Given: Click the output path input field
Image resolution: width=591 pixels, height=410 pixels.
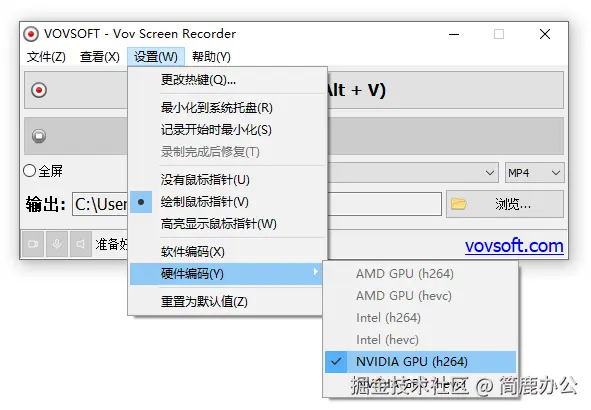Looking at the screenshot, I should click(257, 204).
